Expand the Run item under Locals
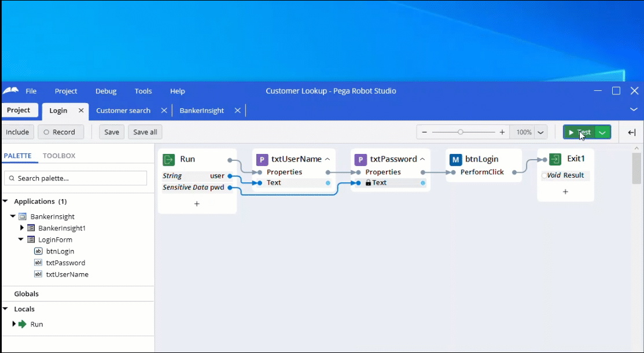The image size is (644, 353). (13, 324)
